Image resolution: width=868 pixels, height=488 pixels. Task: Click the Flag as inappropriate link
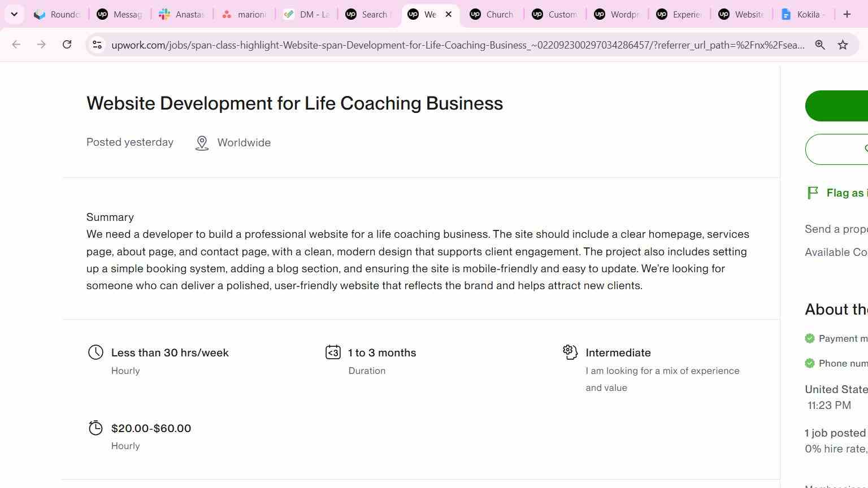847,193
